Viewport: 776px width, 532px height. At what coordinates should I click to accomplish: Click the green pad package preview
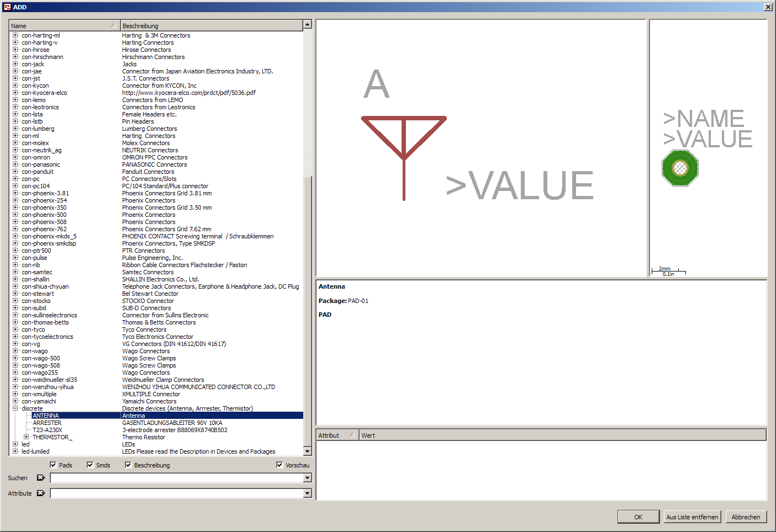click(x=680, y=168)
